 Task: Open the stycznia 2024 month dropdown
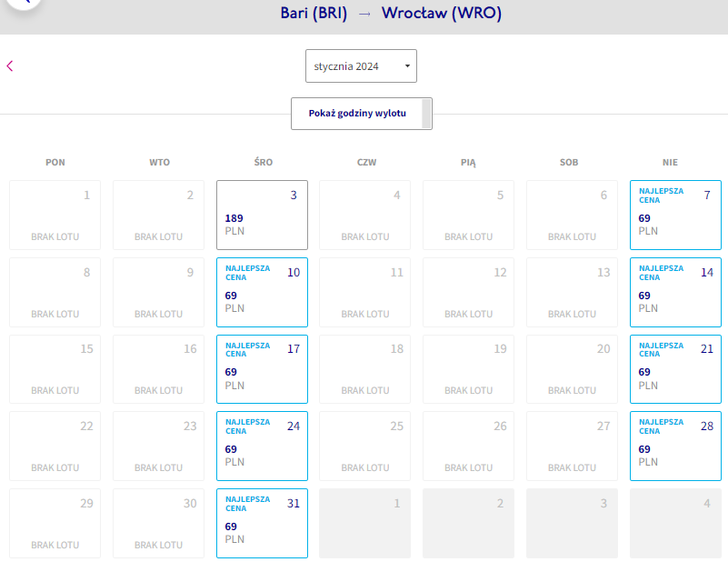[361, 66]
